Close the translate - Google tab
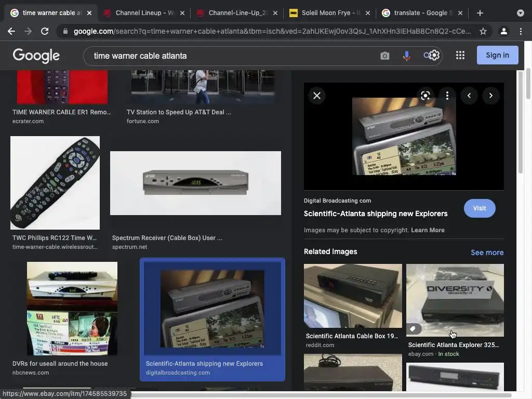 (460, 13)
